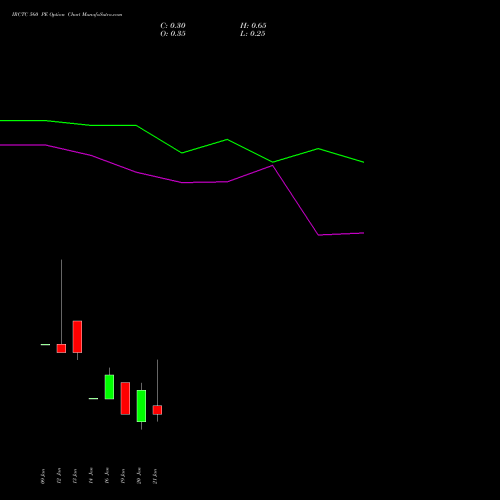This screenshot has width=500, height=500.
Task: Click the high value 'H: 0.65'
Action: [253, 26]
